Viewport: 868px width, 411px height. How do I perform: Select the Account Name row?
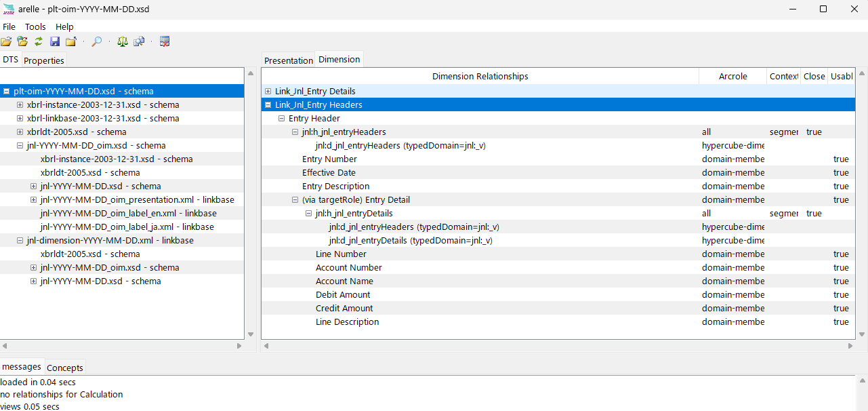tap(558, 281)
